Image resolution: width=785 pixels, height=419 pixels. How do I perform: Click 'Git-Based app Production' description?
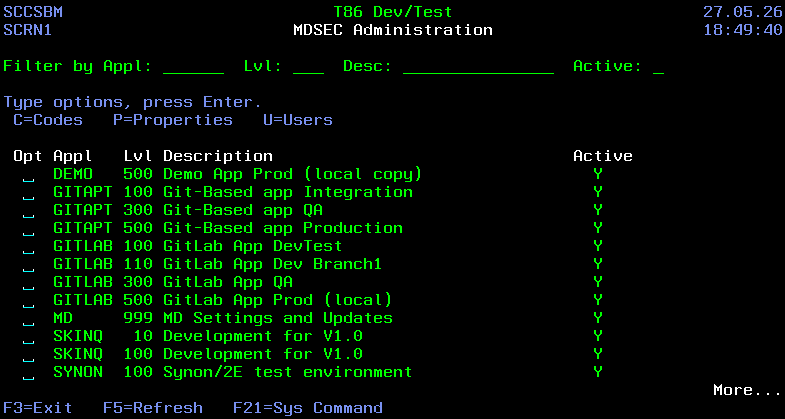(x=283, y=228)
